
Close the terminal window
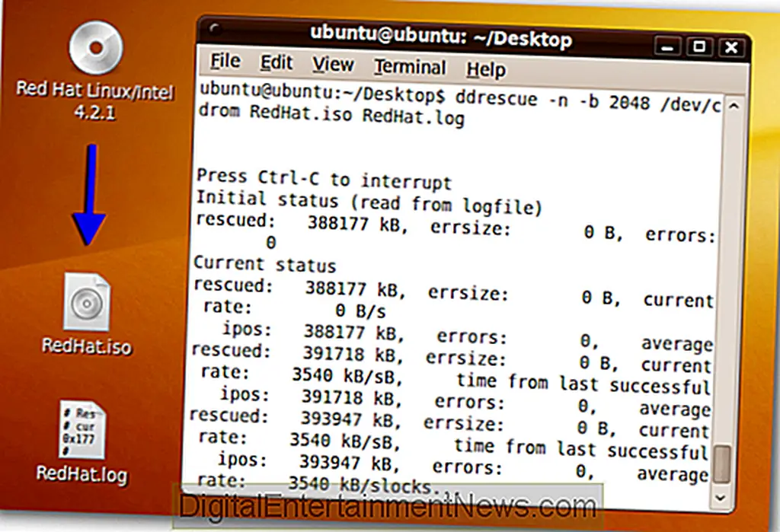(x=730, y=48)
